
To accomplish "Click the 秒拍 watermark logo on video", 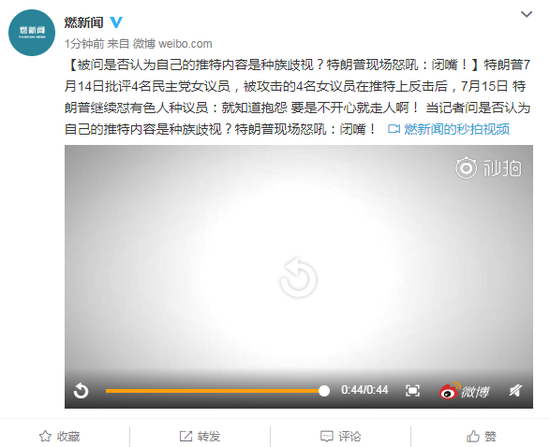I will [488, 168].
